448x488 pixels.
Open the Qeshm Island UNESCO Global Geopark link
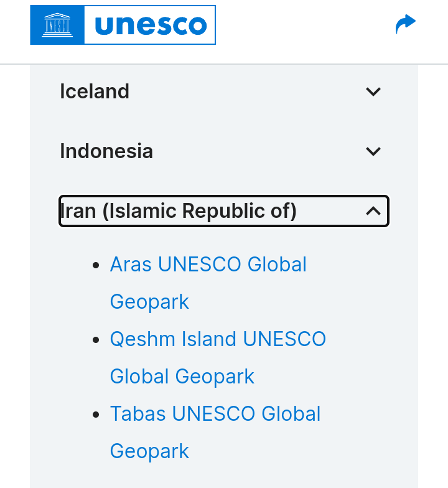[218, 339]
